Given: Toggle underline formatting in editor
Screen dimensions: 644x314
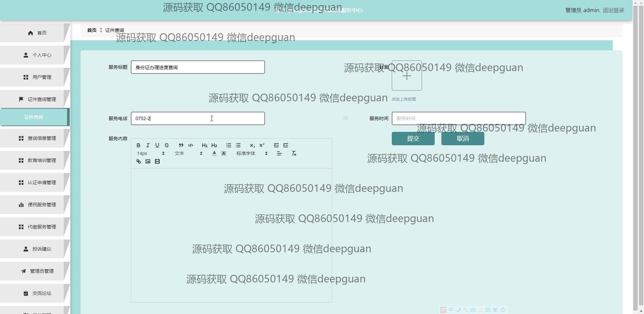Looking at the screenshot, I should (x=157, y=145).
